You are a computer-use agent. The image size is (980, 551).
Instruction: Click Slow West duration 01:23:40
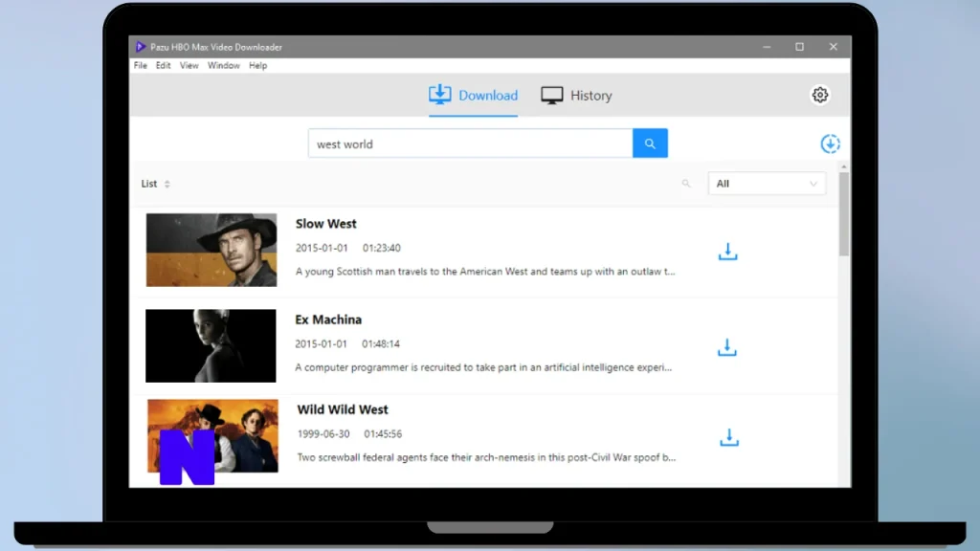(381, 248)
